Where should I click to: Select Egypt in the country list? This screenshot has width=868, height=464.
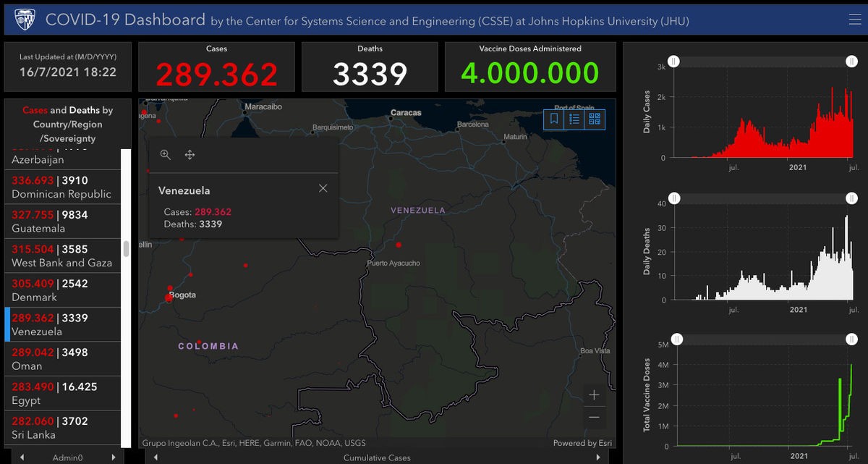pyautogui.click(x=62, y=393)
